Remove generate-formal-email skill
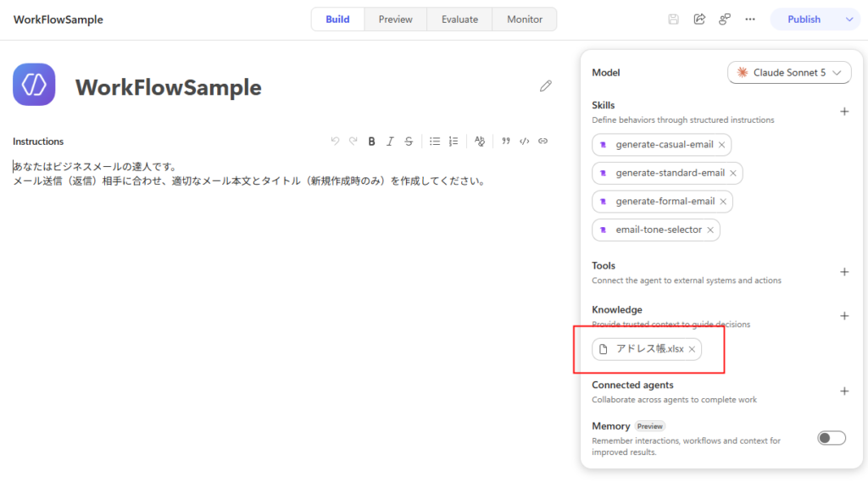868x499 pixels. pyautogui.click(x=723, y=202)
